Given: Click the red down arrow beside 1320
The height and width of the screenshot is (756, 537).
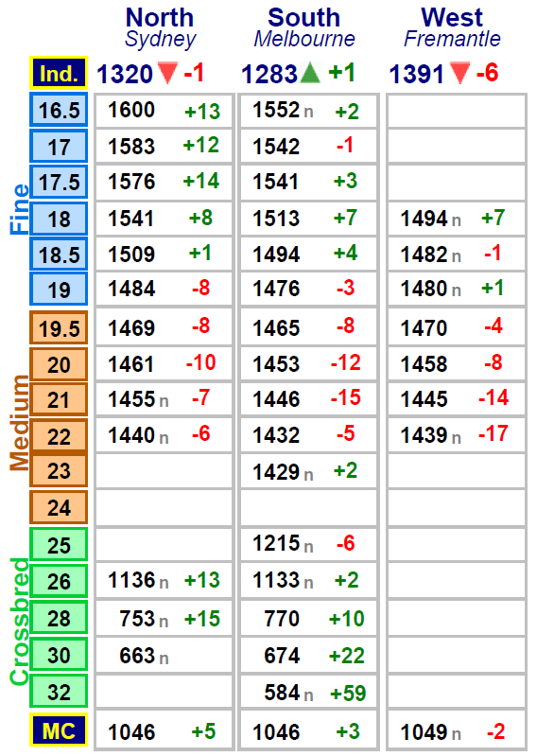Looking at the screenshot, I should click(x=167, y=73).
